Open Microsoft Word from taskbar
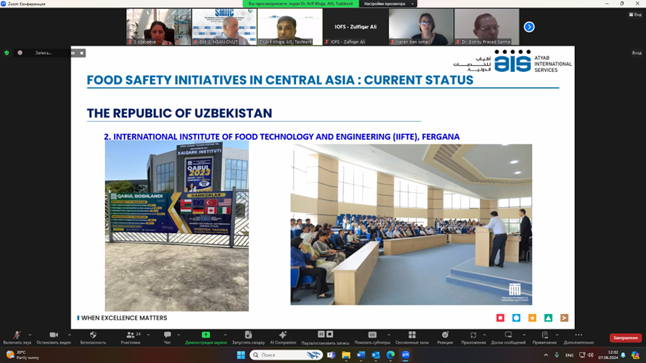Viewport: 646px width, 363px height. coord(361,355)
